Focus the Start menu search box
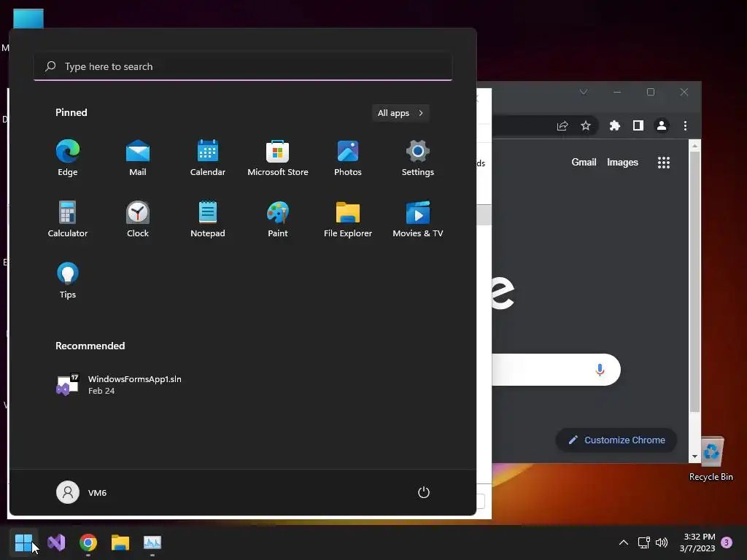Screen dimensions: 747x560 [x=243, y=66]
